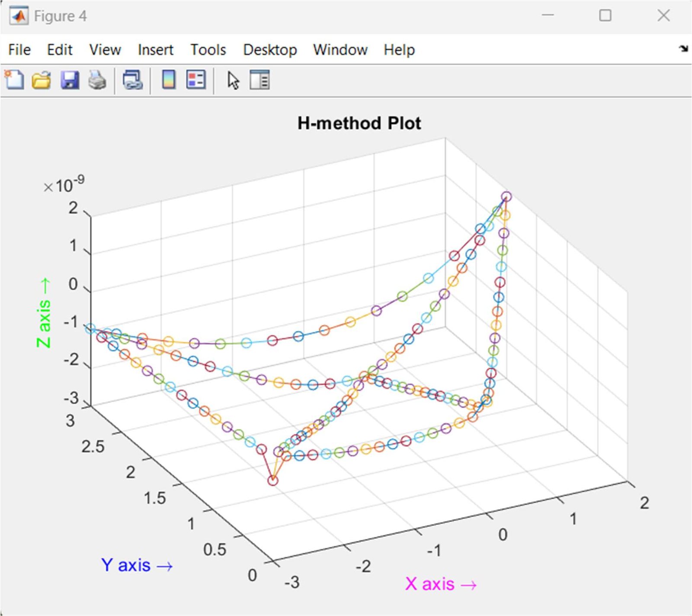Click the New Figure toolbar icon
Screen dimensions: 692x616
pyautogui.click(x=14, y=80)
